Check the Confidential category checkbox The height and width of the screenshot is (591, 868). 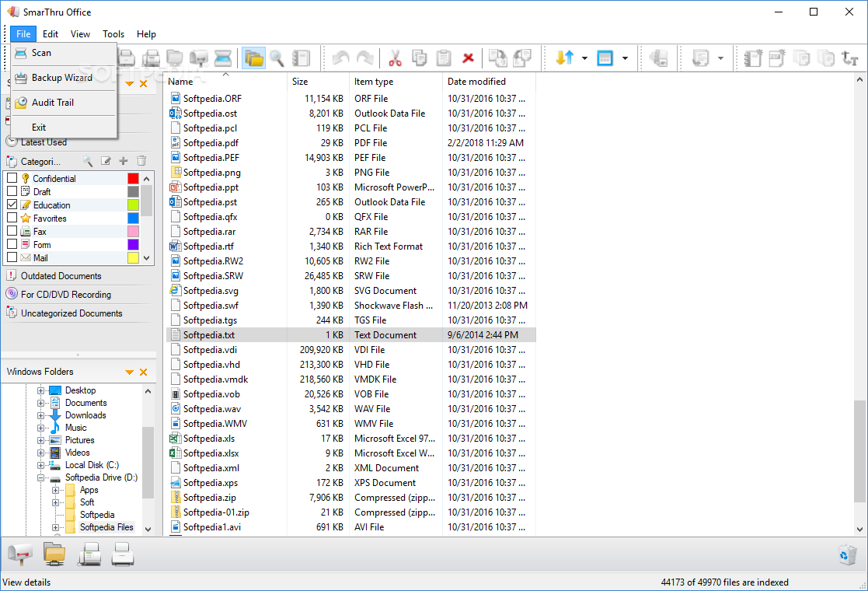[x=12, y=178]
